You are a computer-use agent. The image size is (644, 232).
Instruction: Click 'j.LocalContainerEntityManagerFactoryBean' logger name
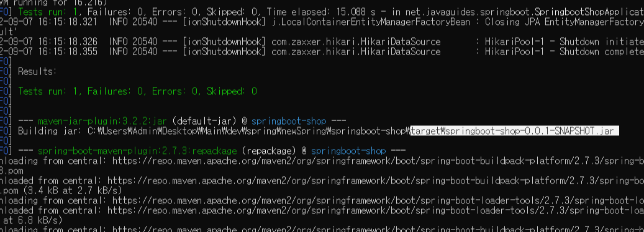pos(371,22)
